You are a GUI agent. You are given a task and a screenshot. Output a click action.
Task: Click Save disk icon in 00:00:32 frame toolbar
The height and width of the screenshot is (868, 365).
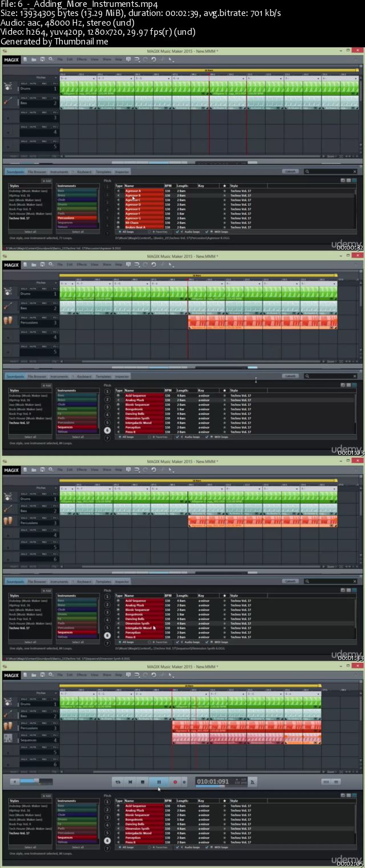pos(42,59)
